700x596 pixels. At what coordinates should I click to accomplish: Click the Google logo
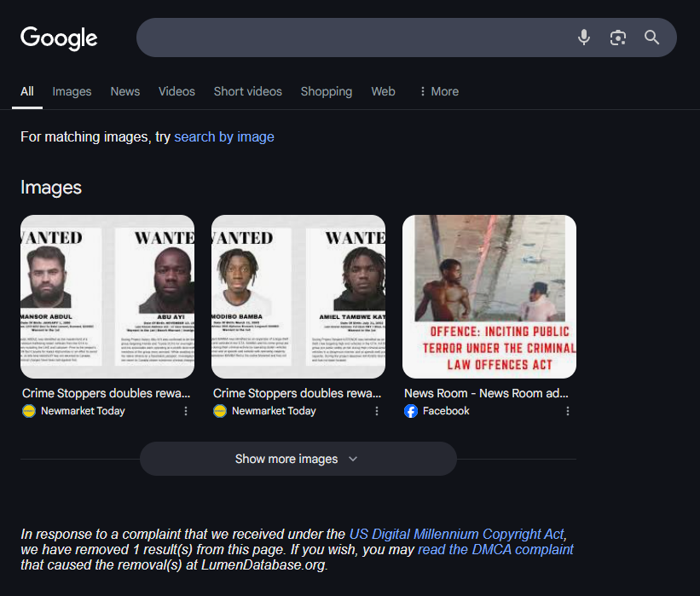(x=59, y=38)
